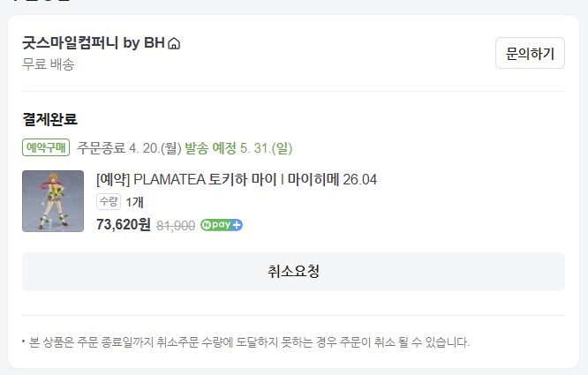The width and height of the screenshot is (588, 375).
Task: Click the crossed-out 81,900 original price
Action: click(175, 226)
